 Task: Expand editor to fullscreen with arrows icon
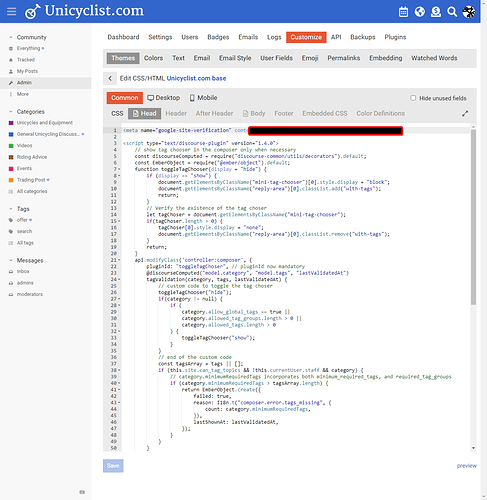(465, 113)
